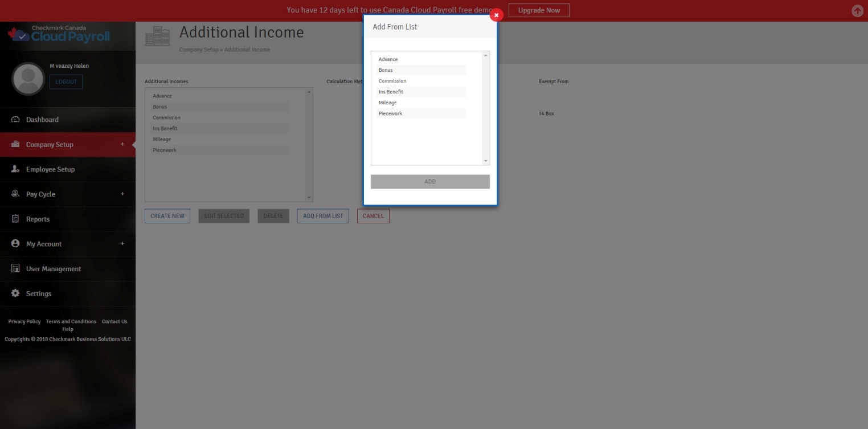Viewport: 868px width, 429px height.
Task: Expand the Pay Cycle plus sign
Action: 122,194
